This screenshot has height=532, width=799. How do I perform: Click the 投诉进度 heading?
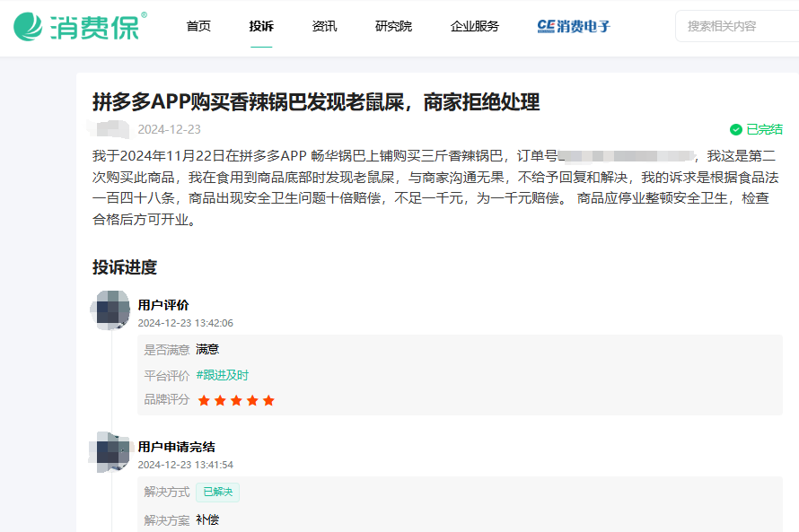[x=124, y=267]
